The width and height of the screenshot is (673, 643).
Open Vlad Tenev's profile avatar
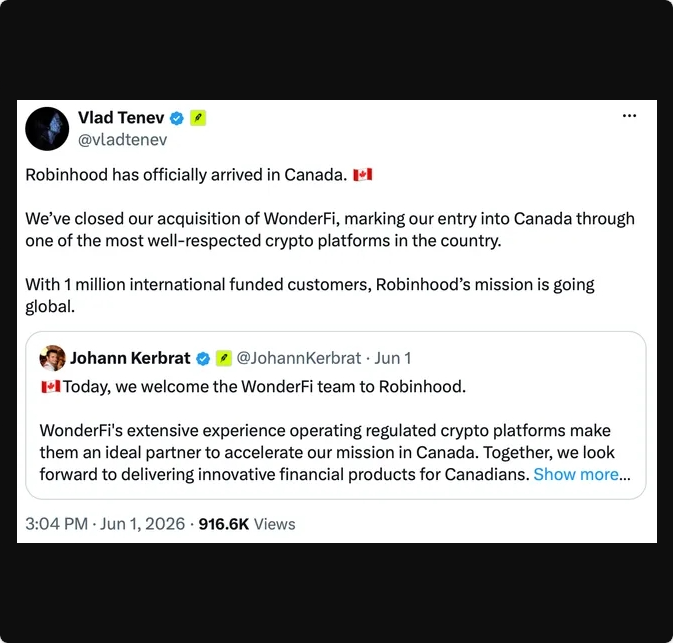tap(47, 128)
